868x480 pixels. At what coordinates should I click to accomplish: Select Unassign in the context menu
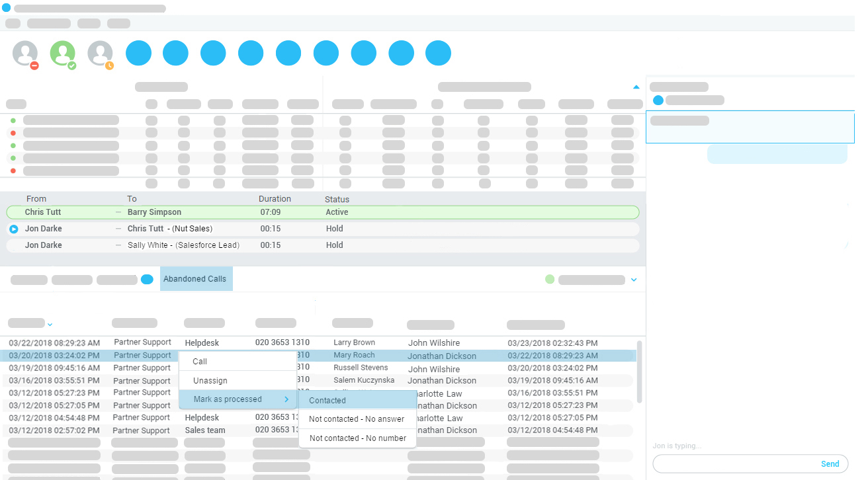tap(210, 381)
